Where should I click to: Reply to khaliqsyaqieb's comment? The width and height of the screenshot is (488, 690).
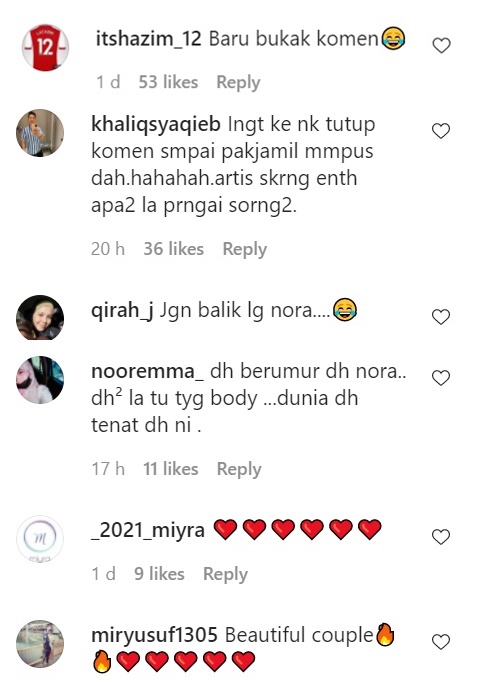[x=245, y=249]
